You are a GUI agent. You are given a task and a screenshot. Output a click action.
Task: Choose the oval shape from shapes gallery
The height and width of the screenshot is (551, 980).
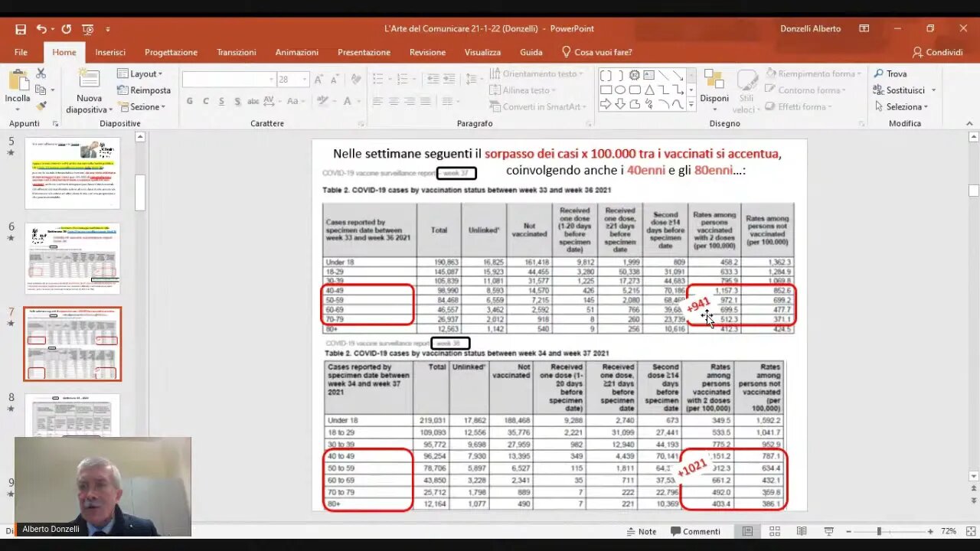(x=620, y=90)
